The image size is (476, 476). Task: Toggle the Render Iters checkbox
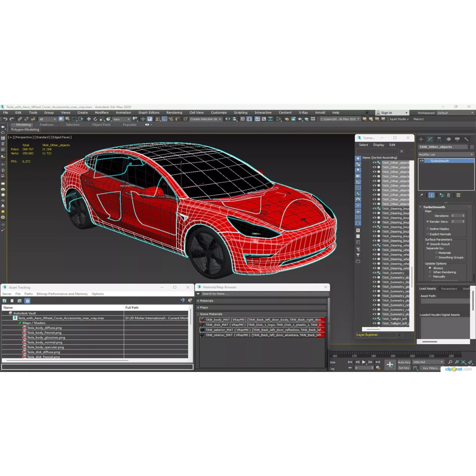[x=428, y=222]
